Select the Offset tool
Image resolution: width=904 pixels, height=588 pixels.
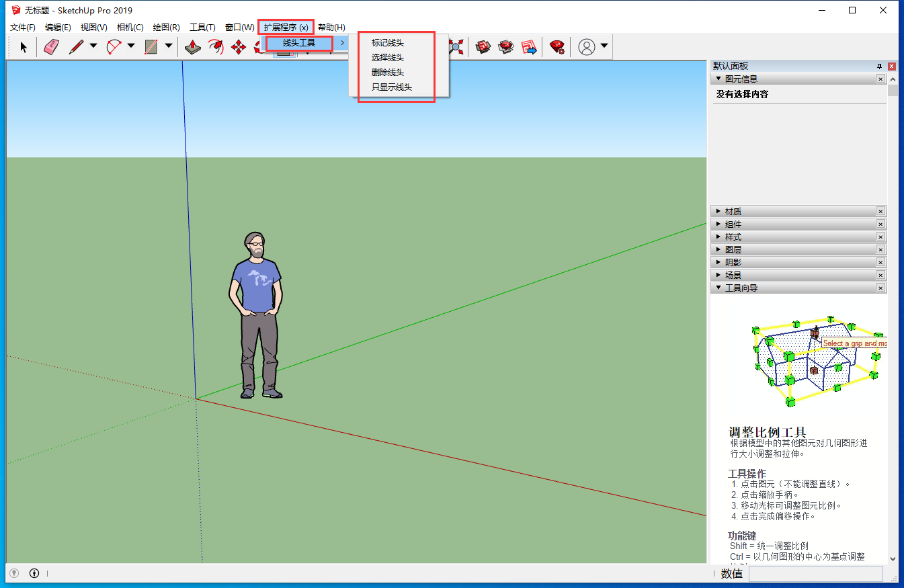pos(215,47)
